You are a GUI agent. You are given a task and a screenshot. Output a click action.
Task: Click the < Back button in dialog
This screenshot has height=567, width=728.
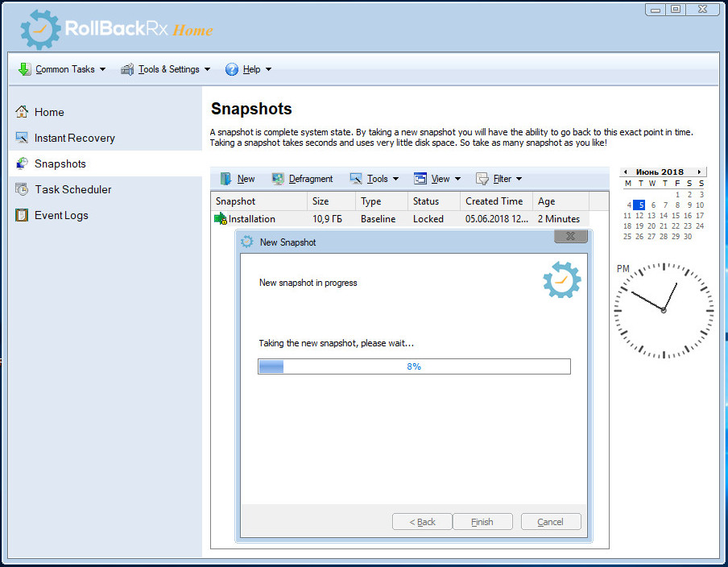tap(422, 521)
